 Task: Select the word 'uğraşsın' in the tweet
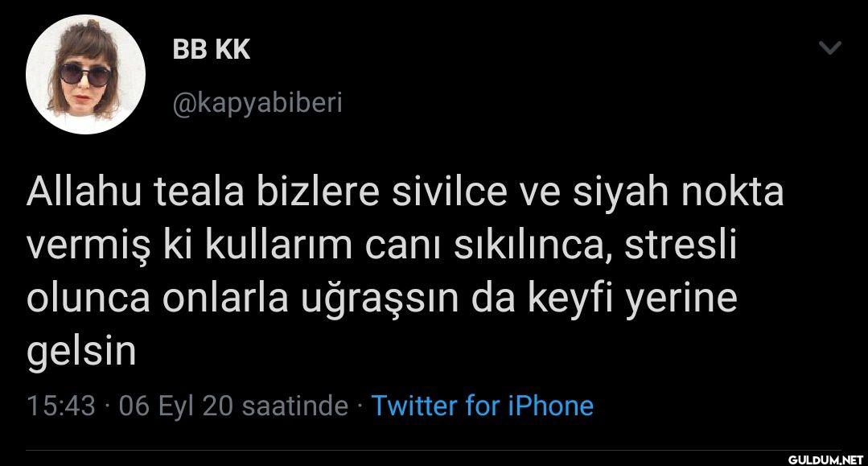(x=380, y=299)
